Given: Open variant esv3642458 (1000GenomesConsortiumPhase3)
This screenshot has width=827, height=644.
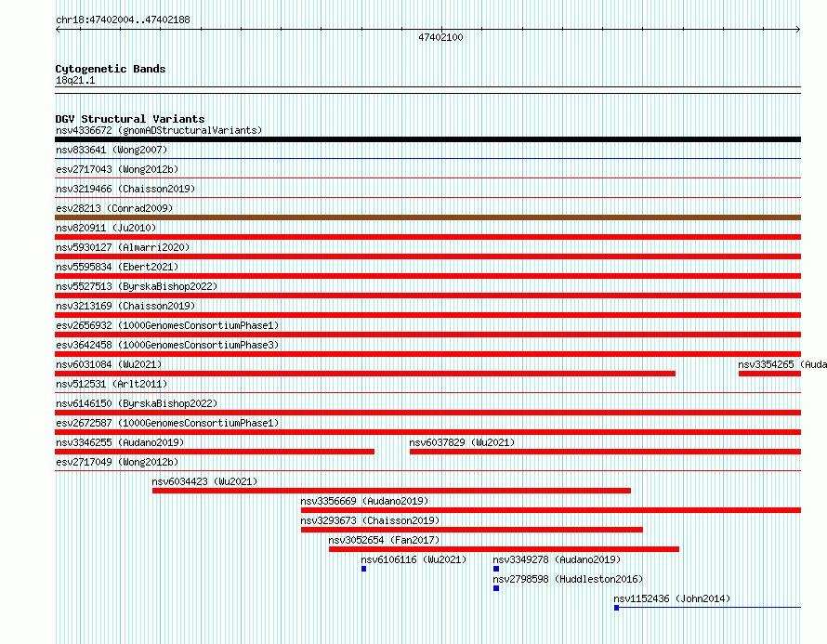Looking at the screenshot, I should (x=167, y=345).
